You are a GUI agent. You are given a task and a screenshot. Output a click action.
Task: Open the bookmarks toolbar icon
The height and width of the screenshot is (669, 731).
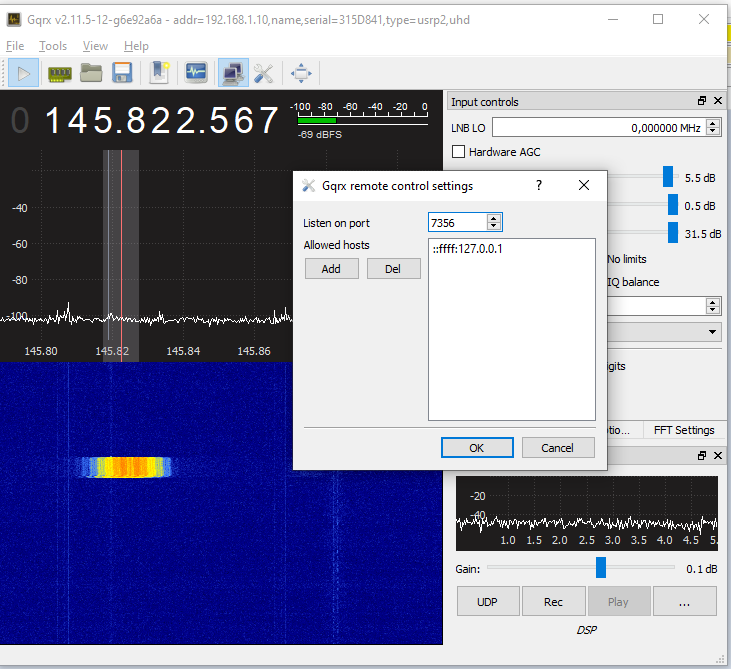pos(159,73)
